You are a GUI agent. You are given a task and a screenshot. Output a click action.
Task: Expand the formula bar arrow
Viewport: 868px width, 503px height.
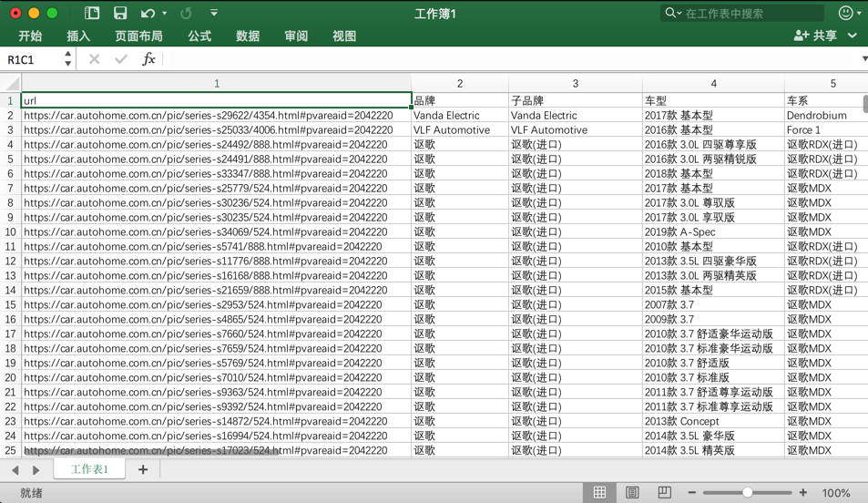click(864, 58)
